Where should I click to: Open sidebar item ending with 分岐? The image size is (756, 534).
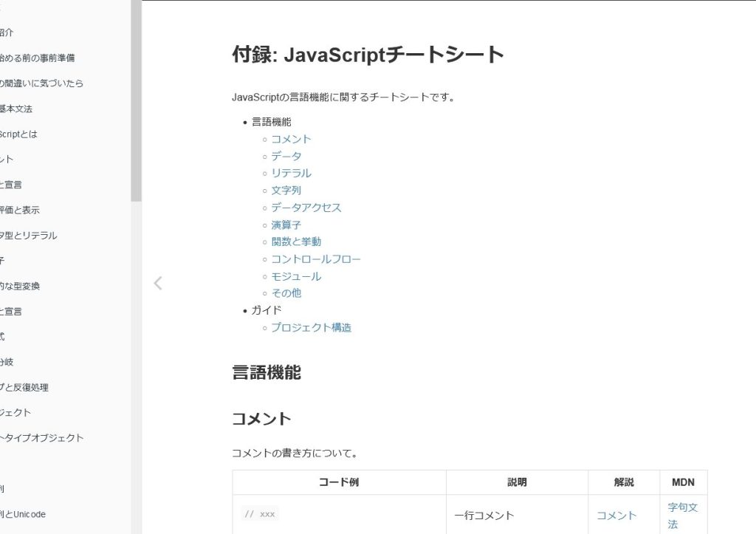(7, 362)
